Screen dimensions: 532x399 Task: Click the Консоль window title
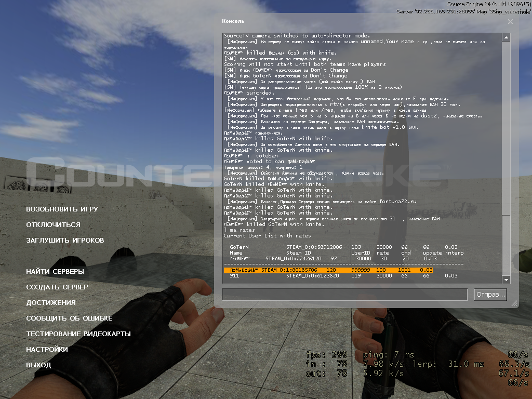pos(233,21)
